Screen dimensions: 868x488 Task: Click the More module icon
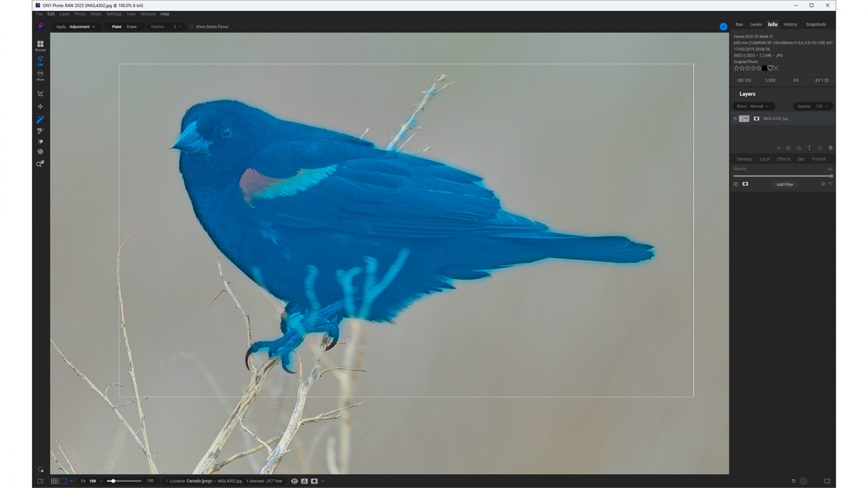tap(40, 74)
